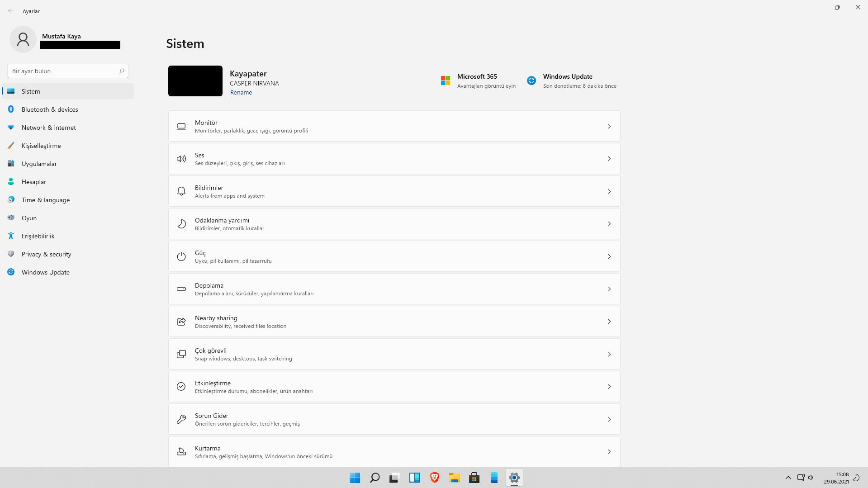Open Bluetooth & devices in the sidebar
868x488 pixels.
pyautogui.click(x=68, y=109)
